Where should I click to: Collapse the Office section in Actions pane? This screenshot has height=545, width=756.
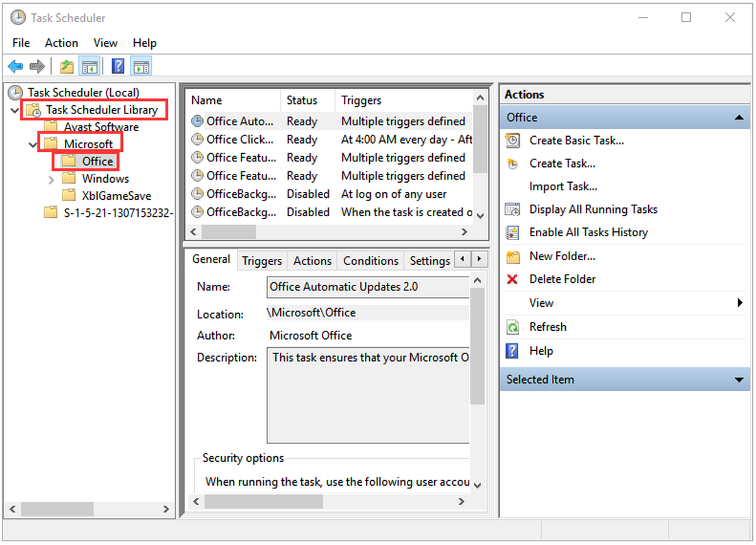(x=738, y=118)
